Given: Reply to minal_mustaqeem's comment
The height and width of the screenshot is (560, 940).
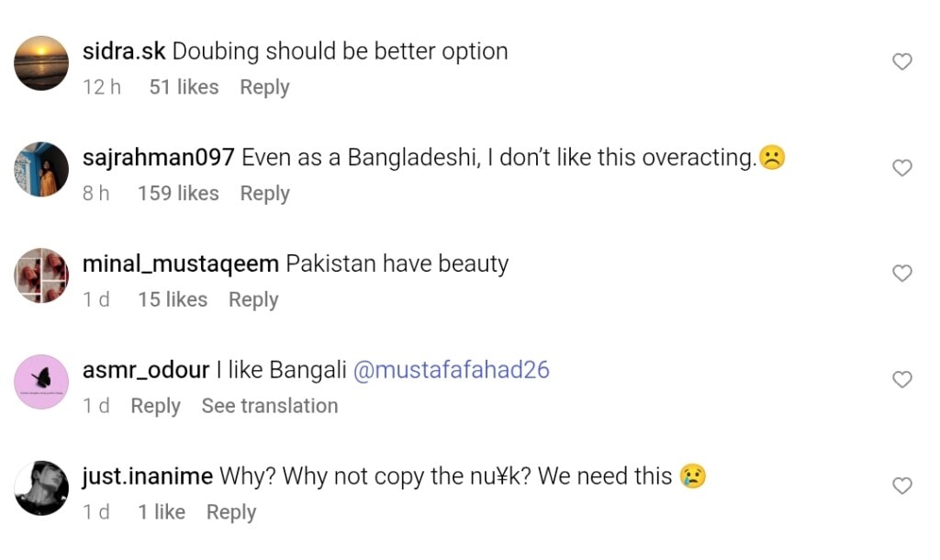Looking at the screenshot, I should pyautogui.click(x=253, y=300).
